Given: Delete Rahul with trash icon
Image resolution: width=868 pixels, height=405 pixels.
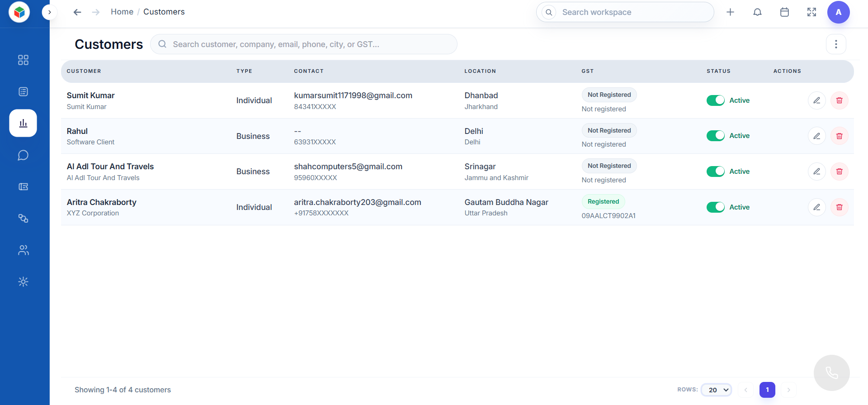Looking at the screenshot, I should pos(840,136).
